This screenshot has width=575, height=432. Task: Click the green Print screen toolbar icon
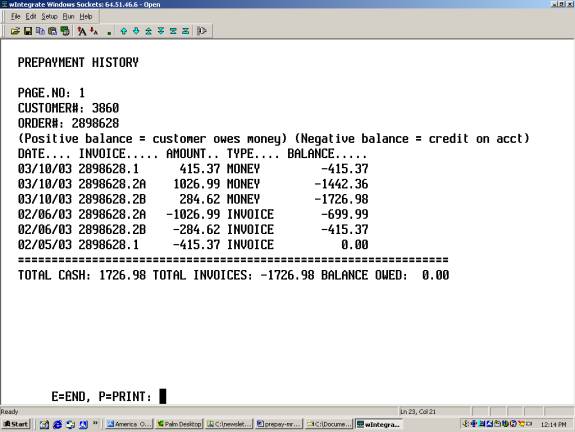(65, 31)
